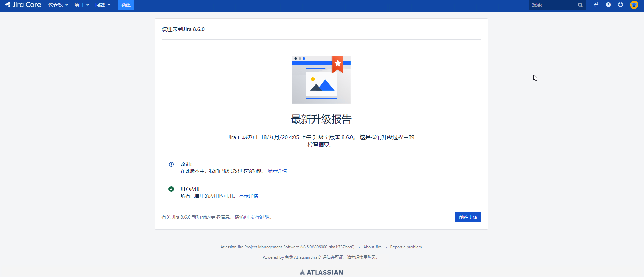The width and height of the screenshot is (644, 277).
Task: Click the 用户应用 heading text
Action: pyautogui.click(x=190, y=189)
